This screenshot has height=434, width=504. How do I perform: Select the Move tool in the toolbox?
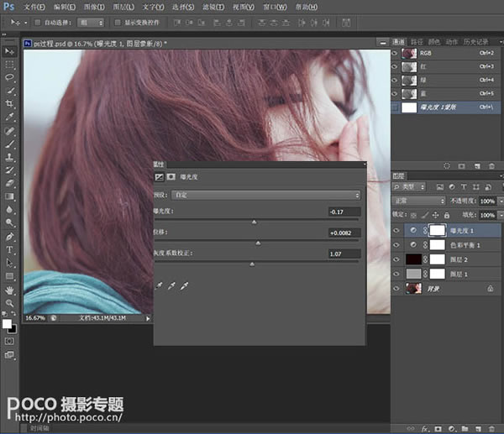pyautogui.click(x=10, y=50)
